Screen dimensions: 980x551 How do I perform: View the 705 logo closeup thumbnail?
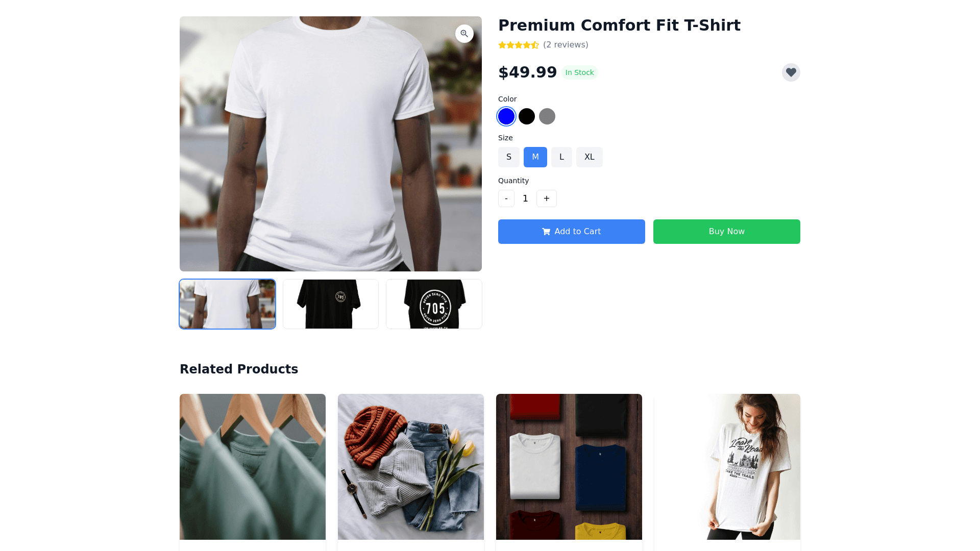coord(434,304)
